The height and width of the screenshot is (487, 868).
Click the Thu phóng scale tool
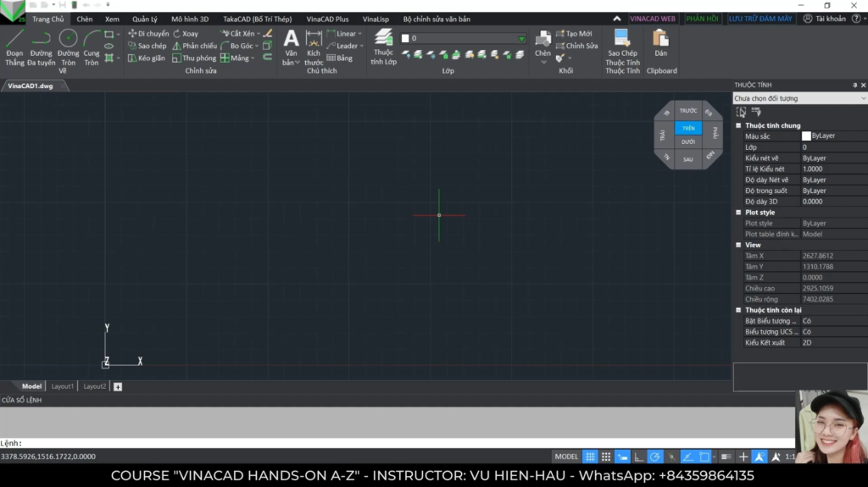tap(194, 58)
